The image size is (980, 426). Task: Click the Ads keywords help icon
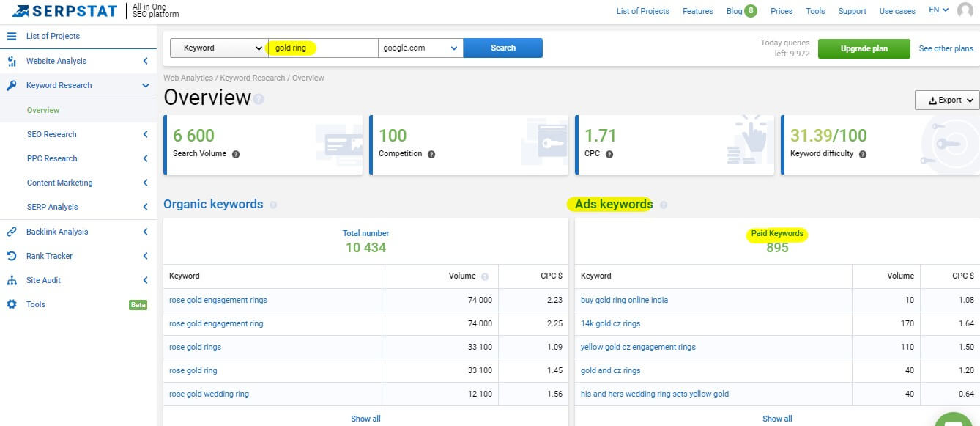point(664,205)
